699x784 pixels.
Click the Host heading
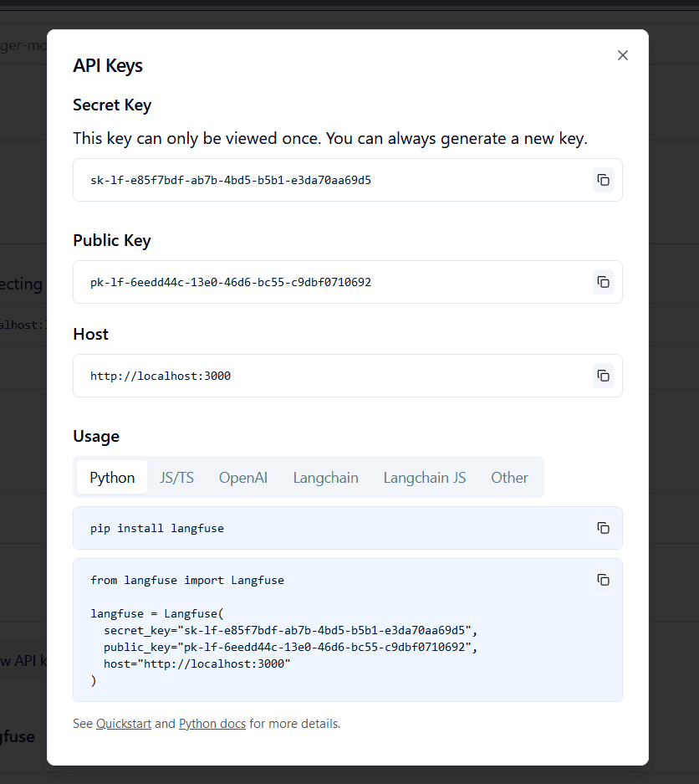(x=90, y=334)
